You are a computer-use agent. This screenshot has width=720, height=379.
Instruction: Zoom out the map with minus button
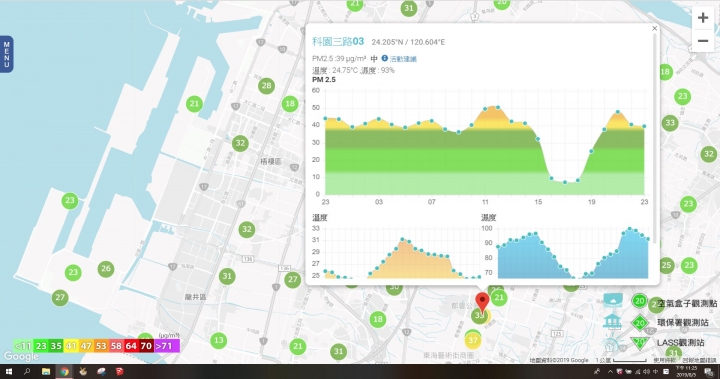(703, 41)
